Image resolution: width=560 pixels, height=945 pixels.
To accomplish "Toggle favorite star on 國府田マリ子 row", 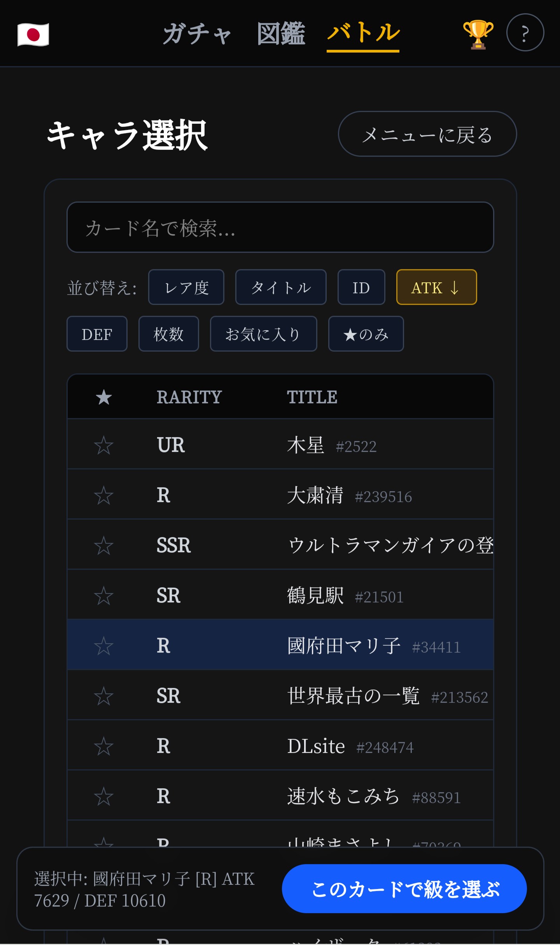I will 104,646.
